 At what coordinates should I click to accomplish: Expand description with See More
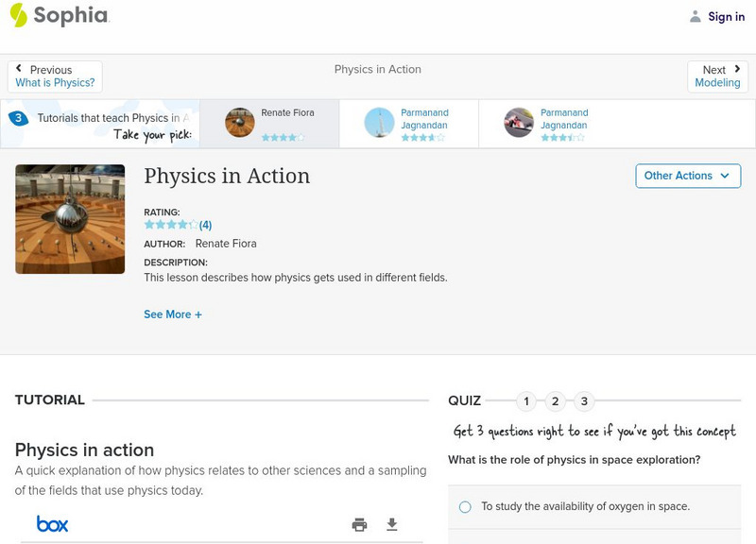pyautogui.click(x=173, y=314)
